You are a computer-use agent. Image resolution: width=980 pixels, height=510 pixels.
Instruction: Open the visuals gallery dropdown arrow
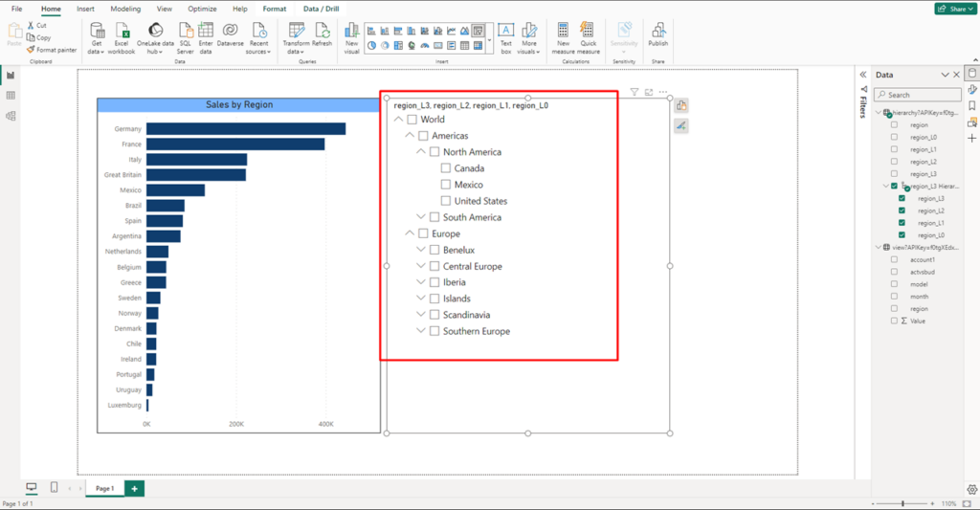pyautogui.click(x=489, y=41)
